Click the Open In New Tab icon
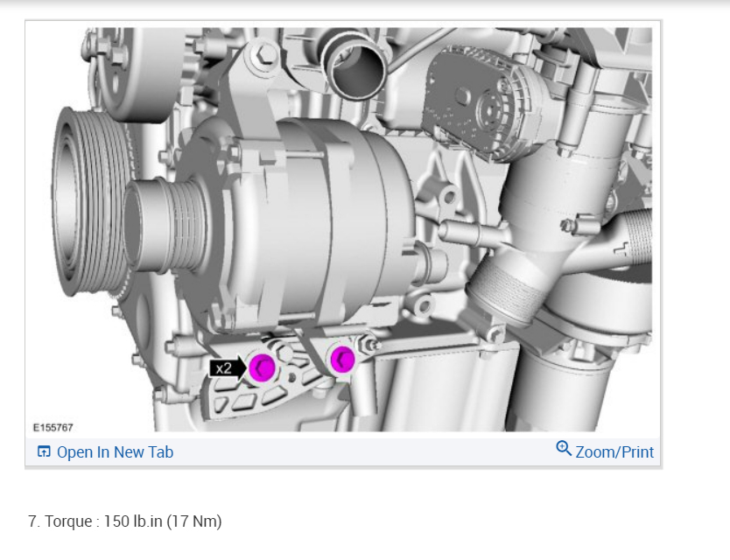 click(x=44, y=451)
